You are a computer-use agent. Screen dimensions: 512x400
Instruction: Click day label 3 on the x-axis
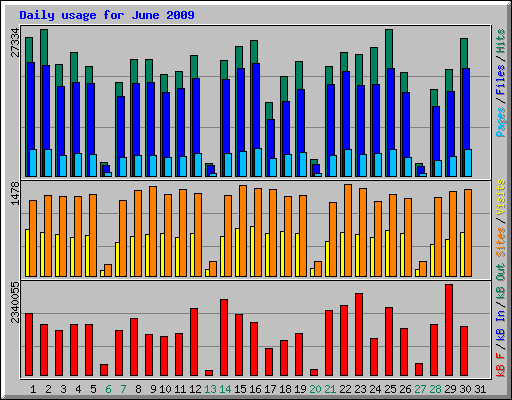click(x=63, y=389)
